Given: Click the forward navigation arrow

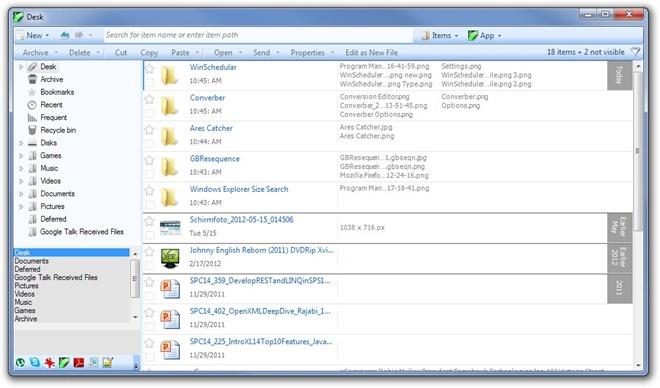Looking at the screenshot, I should click(79, 35).
